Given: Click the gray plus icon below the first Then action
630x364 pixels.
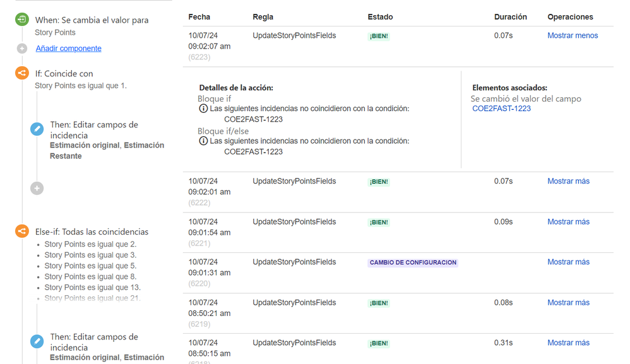Looking at the screenshot, I should click(37, 188).
